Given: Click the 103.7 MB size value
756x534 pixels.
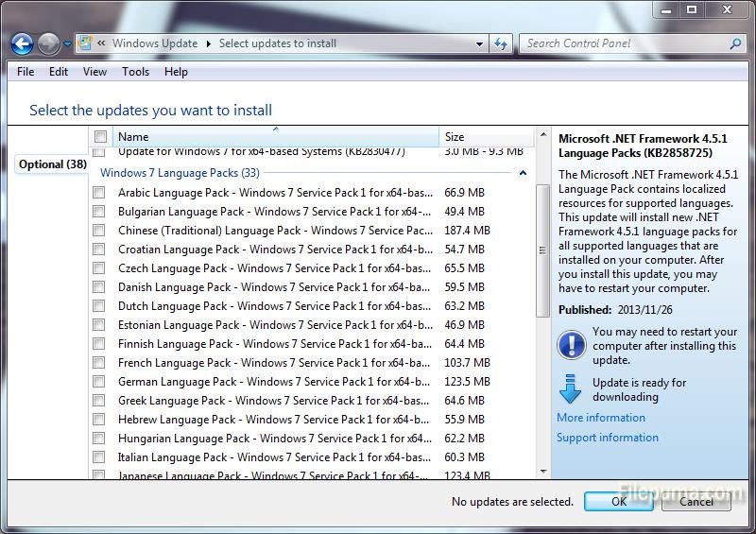Looking at the screenshot, I should (x=467, y=362).
